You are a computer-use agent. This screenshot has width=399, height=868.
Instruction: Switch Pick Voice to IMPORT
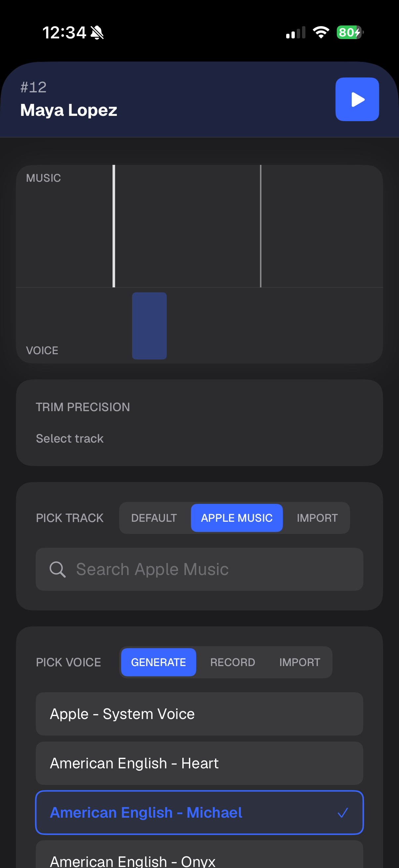click(300, 662)
